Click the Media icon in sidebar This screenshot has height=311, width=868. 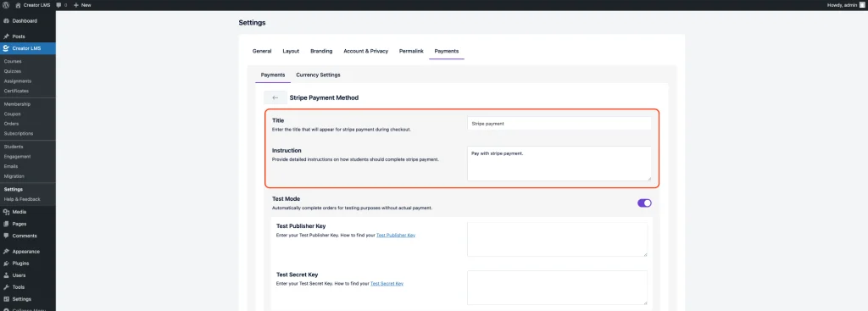[x=6, y=212]
